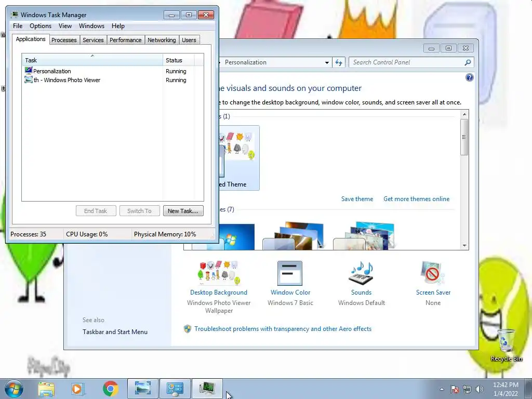Switch to Personalization Control Panel taskbar button

tap(175, 389)
